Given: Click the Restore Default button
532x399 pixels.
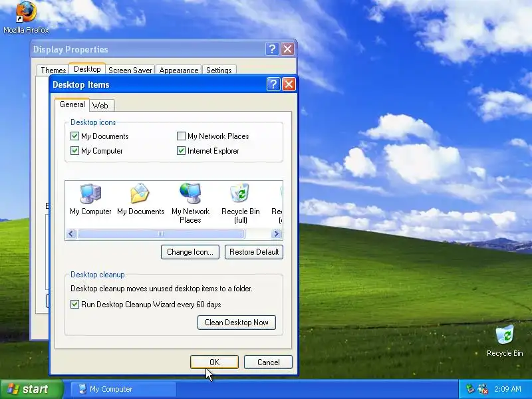Looking at the screenshot, I should point(254,252).
